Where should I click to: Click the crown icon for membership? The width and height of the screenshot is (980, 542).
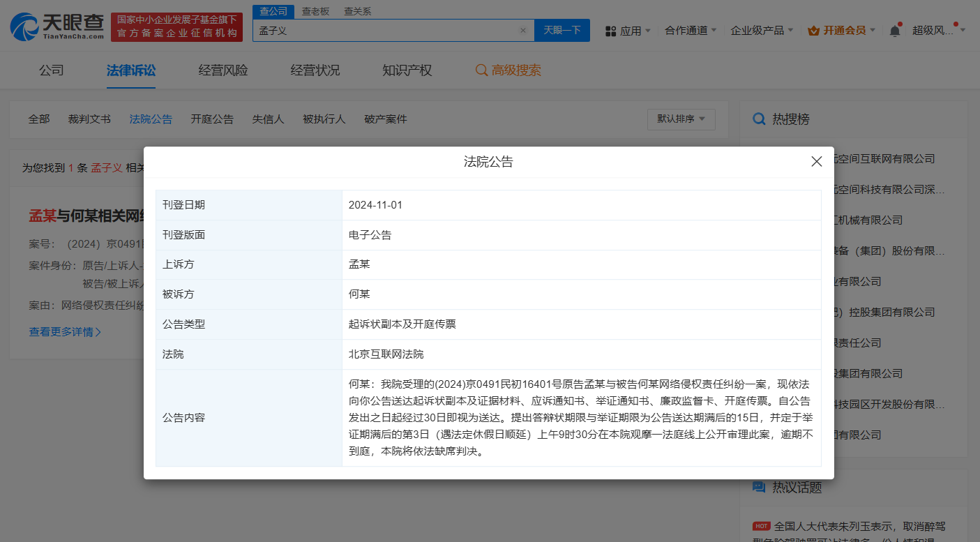814,31
